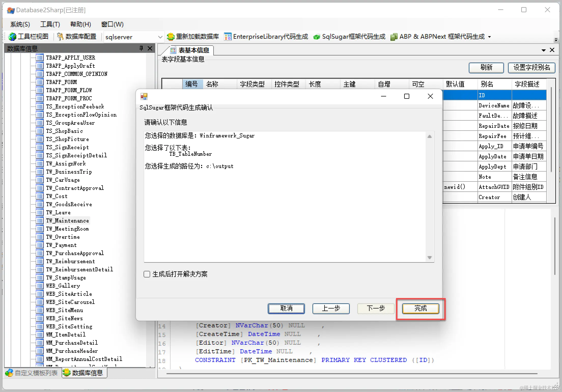Open tab list dropdown arrow in document area

tap(543, 50)
